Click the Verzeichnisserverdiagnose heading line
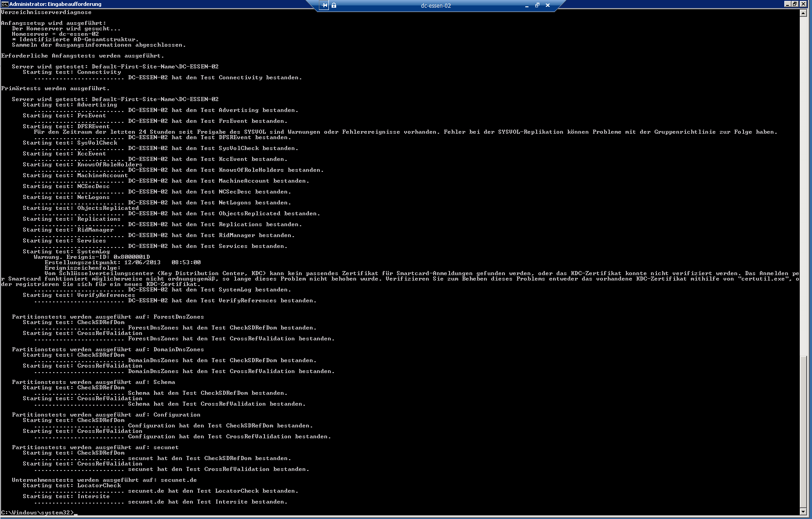This screenshot has width=812, height=519. coord(46,12)
